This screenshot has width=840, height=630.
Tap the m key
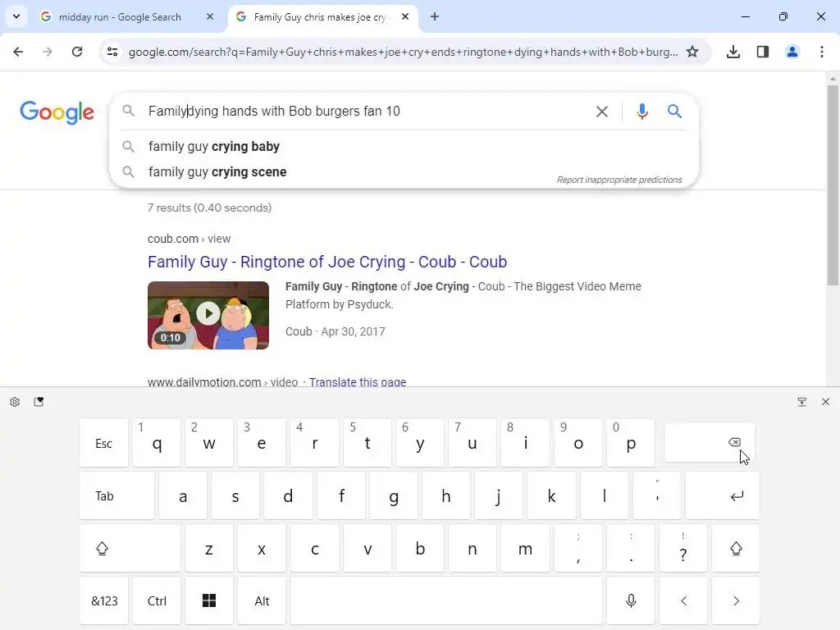pos(526,548)
